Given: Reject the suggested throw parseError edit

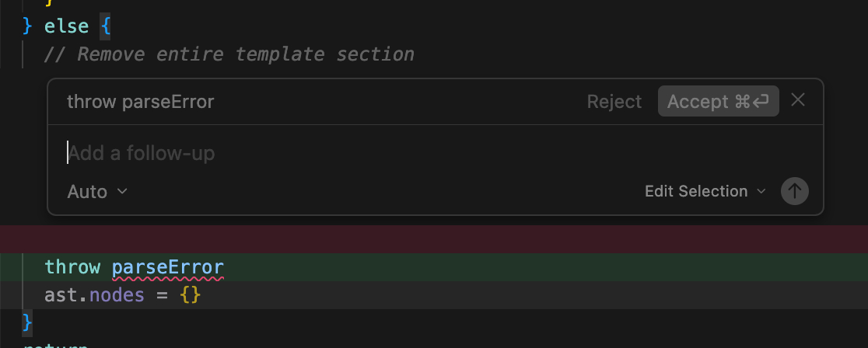Looking at the screenshot, I should [614, 102].
